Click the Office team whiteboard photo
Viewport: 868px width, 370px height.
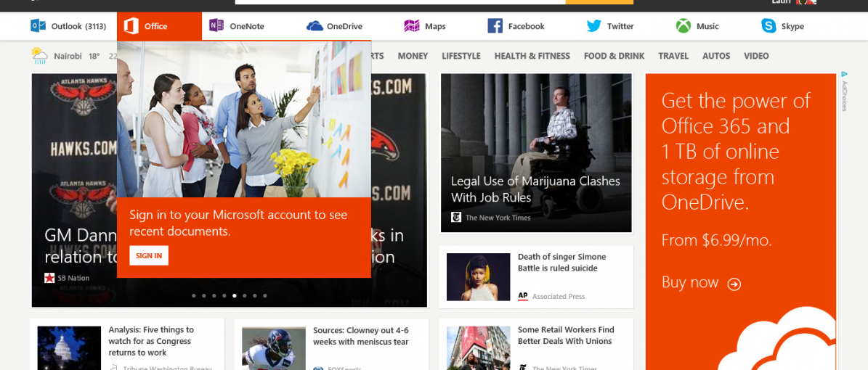point(243,119)
